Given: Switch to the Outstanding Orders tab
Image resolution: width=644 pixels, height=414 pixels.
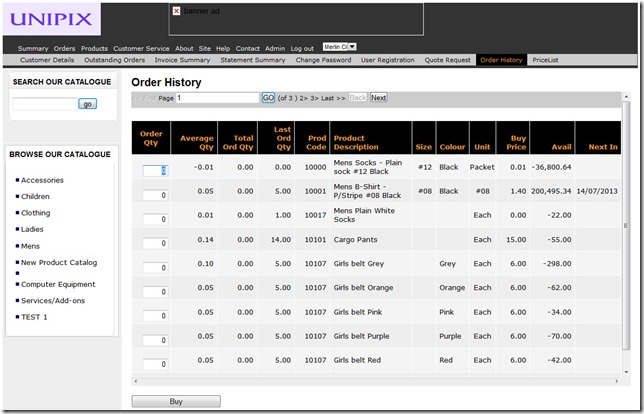Looking at the screenshot, I should 114,60.
